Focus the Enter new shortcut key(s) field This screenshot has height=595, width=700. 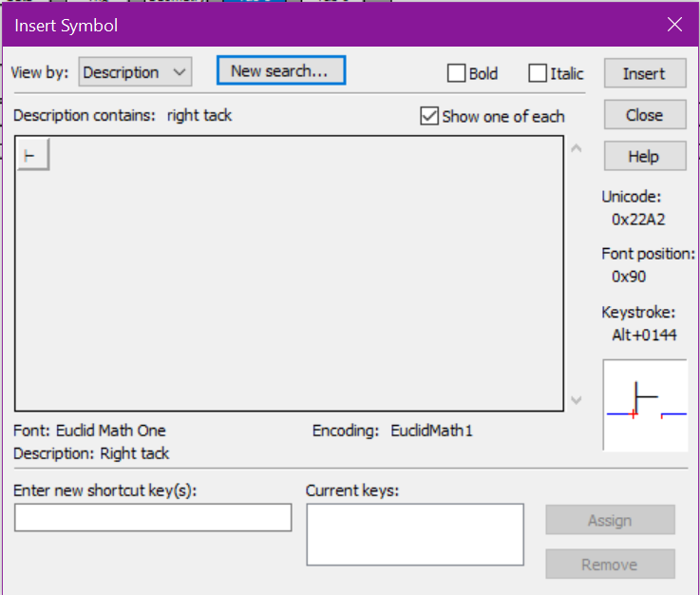tap(153, 517)
